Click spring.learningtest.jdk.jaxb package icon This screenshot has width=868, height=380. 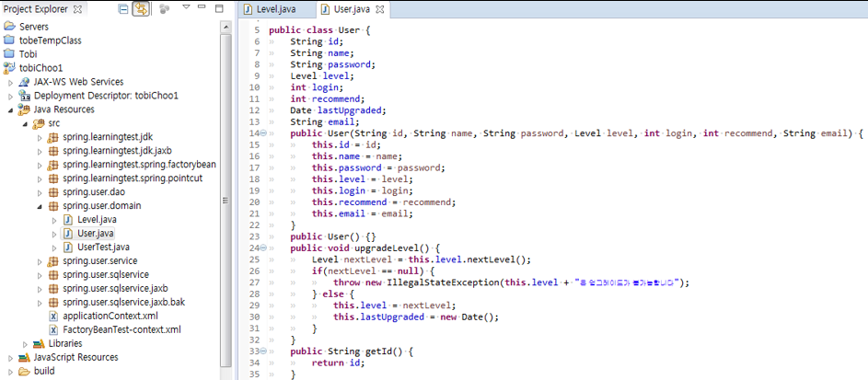point(53,151)
